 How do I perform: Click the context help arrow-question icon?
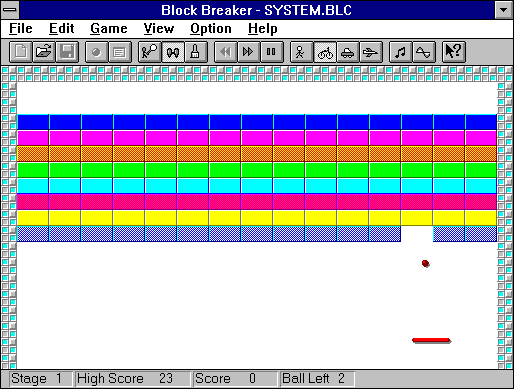tap(453, 52)
